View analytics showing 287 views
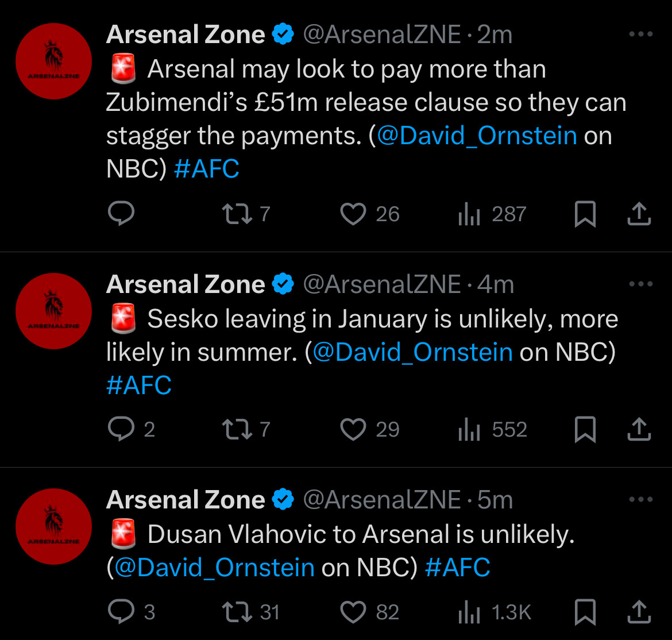672x640 pixels. coord(492,214)
